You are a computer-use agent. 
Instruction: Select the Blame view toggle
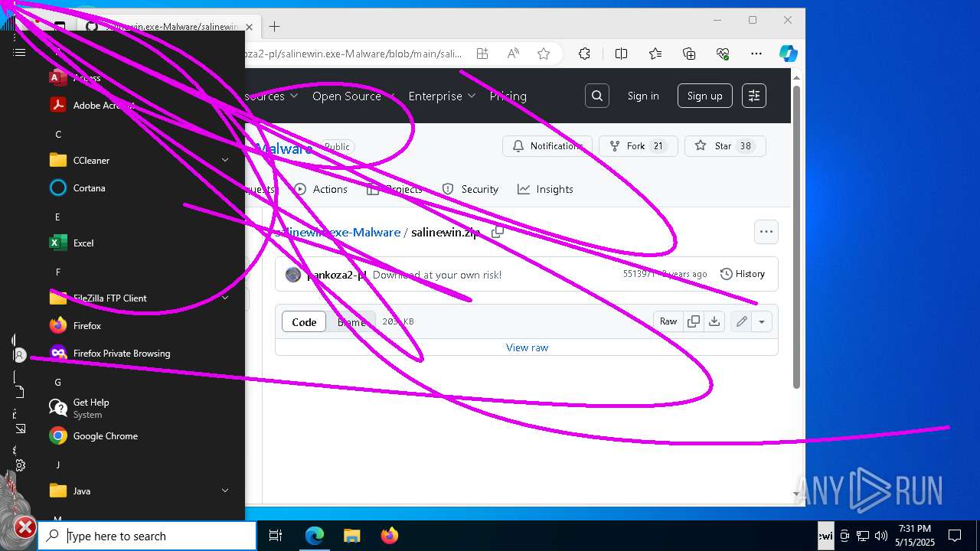pos(351,321)
